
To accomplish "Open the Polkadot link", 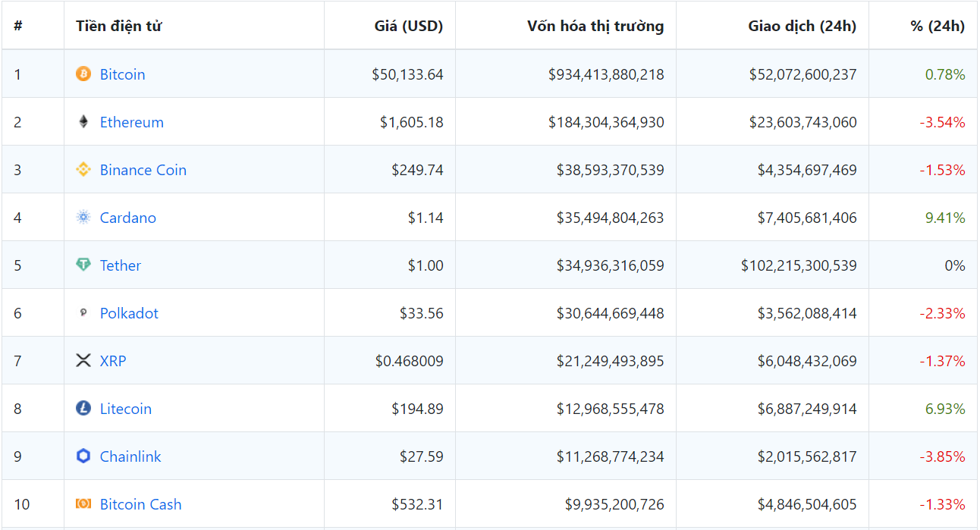I will [x=129, y=313].
